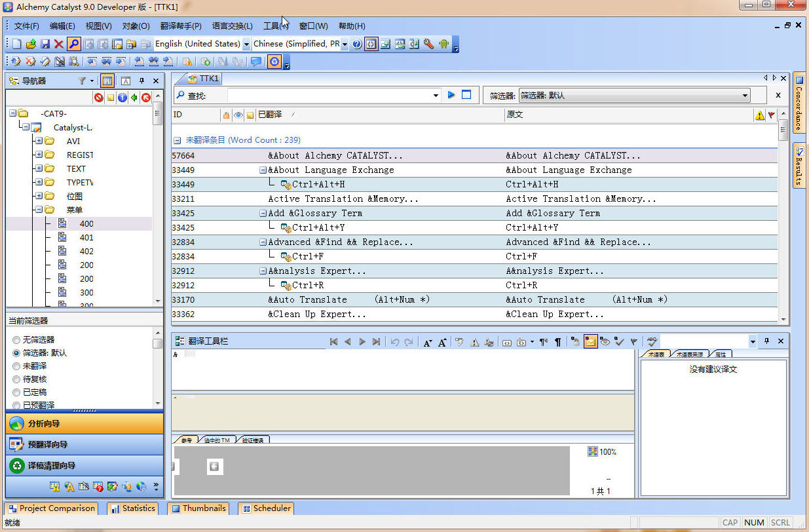Viewport: 809px width, 532px height.
Task: Click the green left arrow in navigator toolbar
Action: point(134,98)
